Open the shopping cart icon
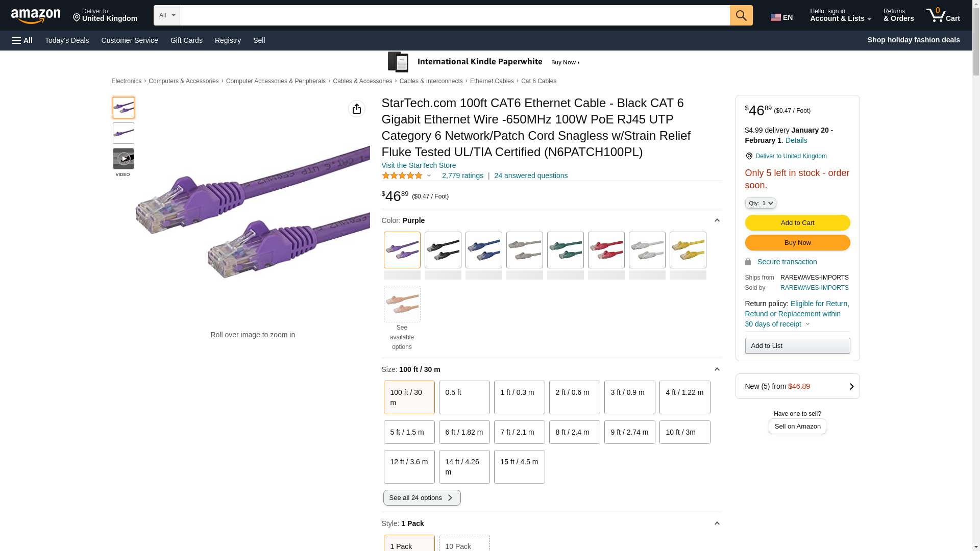 (942, 15)
